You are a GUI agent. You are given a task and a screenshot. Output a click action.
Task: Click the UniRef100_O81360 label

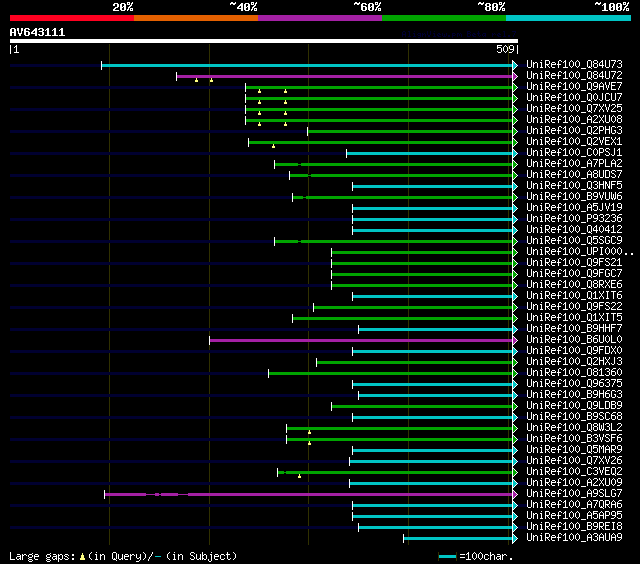(x=574, y=373)
